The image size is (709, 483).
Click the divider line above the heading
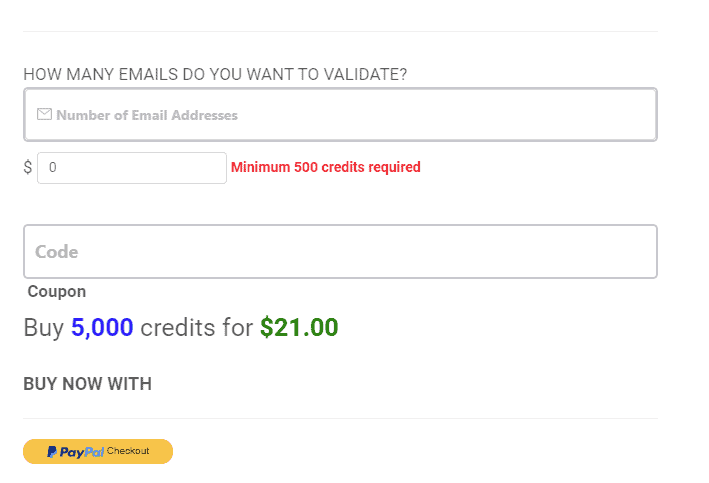(x=340, y=32)
